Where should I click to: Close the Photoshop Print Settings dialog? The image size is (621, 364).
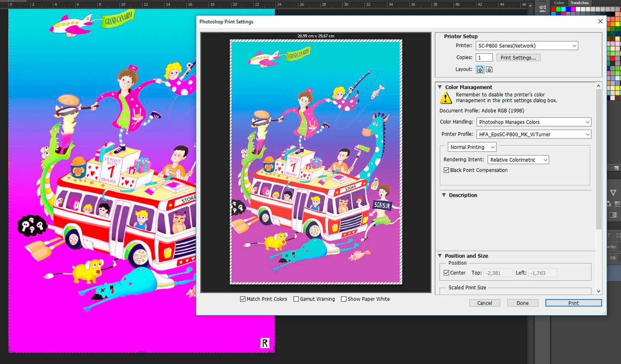tap(600, 21)
